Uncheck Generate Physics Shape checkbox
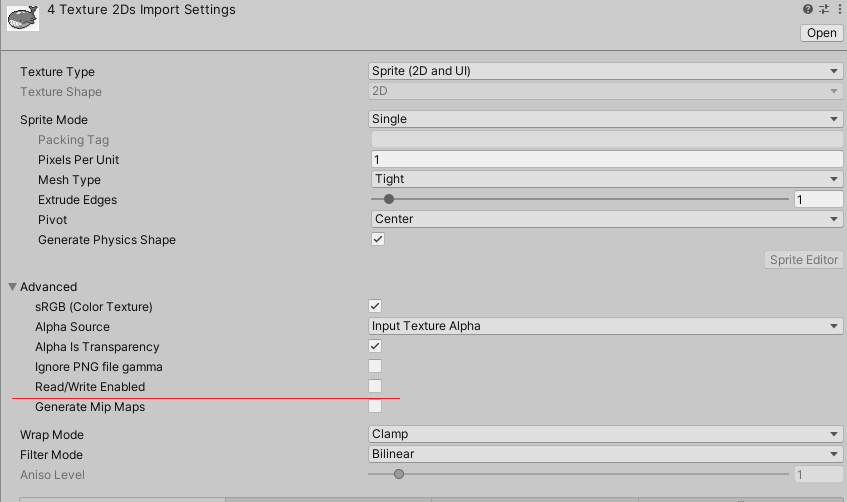The width and height of the screenshot is (847, 502). (x=378, y=239)
